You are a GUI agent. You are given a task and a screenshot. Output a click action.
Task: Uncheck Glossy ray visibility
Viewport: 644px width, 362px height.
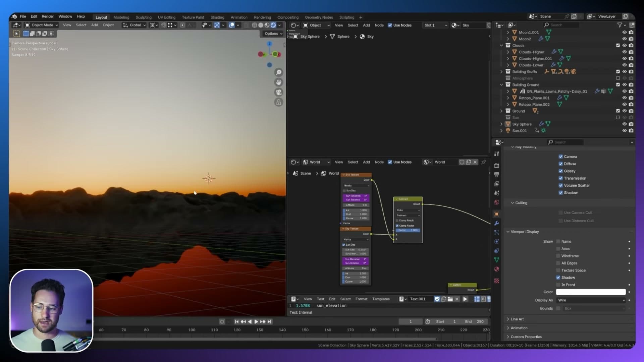[560, 171]
